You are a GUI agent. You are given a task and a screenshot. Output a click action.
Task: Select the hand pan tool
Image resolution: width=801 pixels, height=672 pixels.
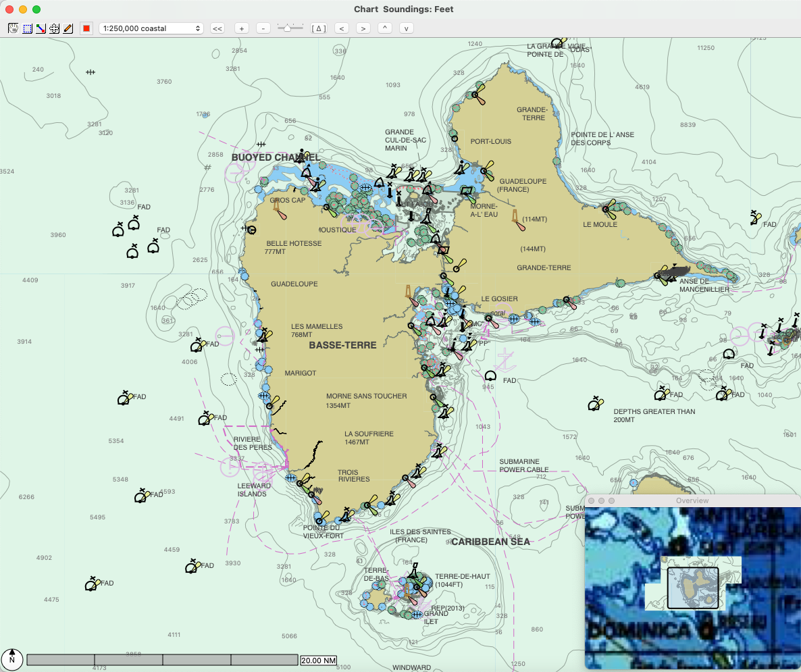[x=12, y=28]
